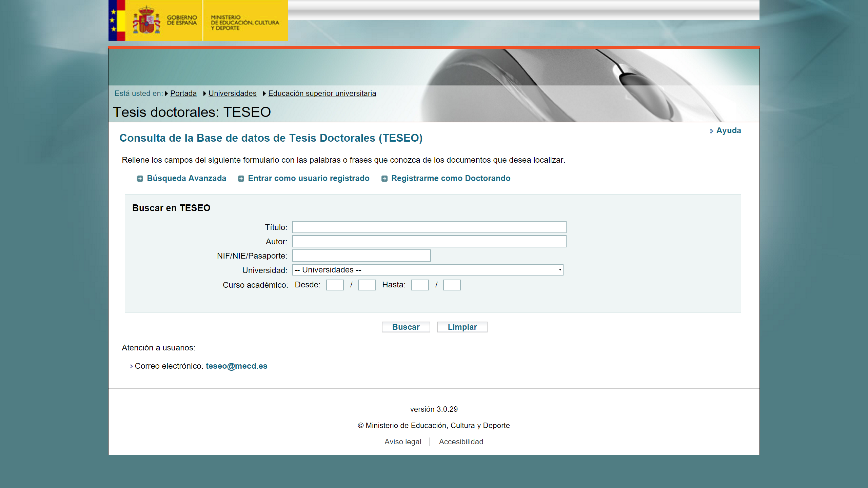Click the Registrarme como Doctorando arrow icon
868x488 pixels.
coord(384,179)
